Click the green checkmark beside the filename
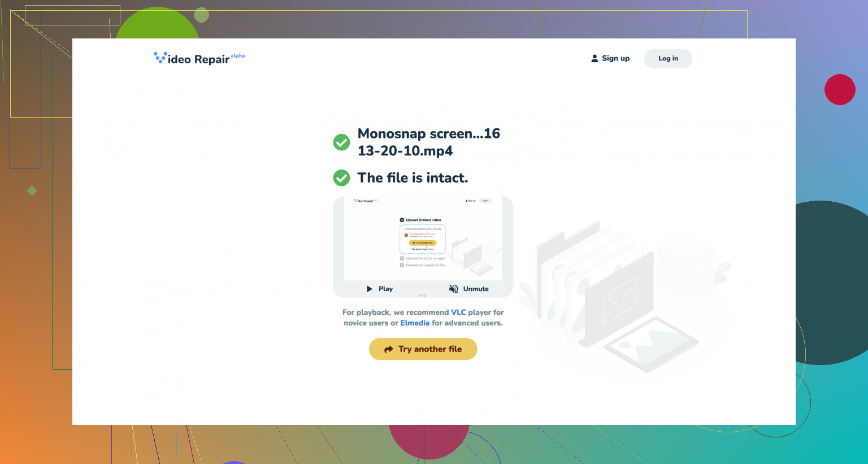 [x=341, y=142]
